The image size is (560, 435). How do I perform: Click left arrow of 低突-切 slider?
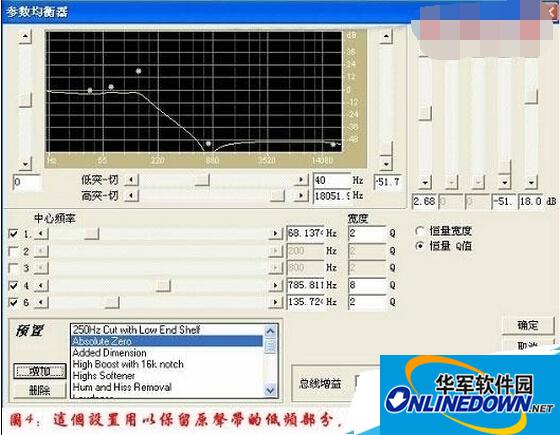point(131,180)
